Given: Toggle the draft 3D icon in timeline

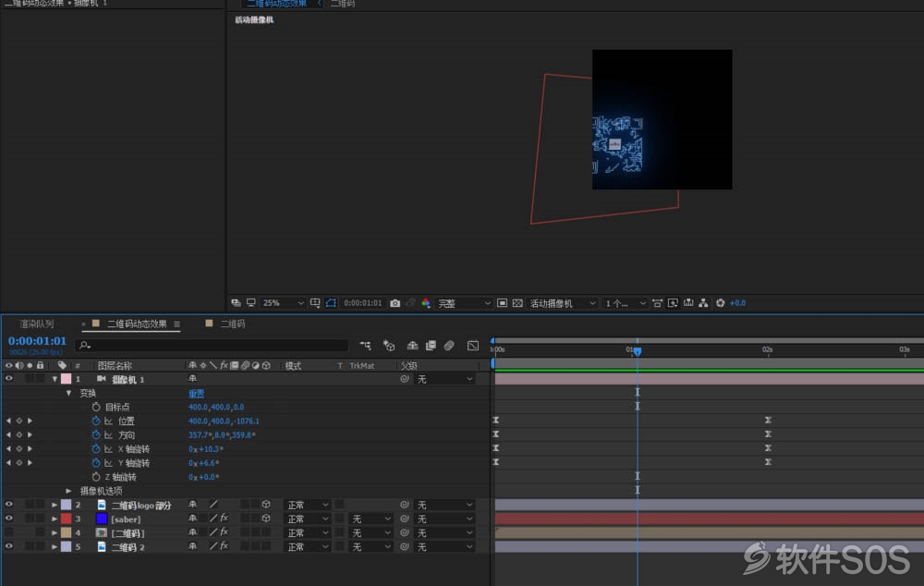Looking at the screenshot, I should click(389, 346).
